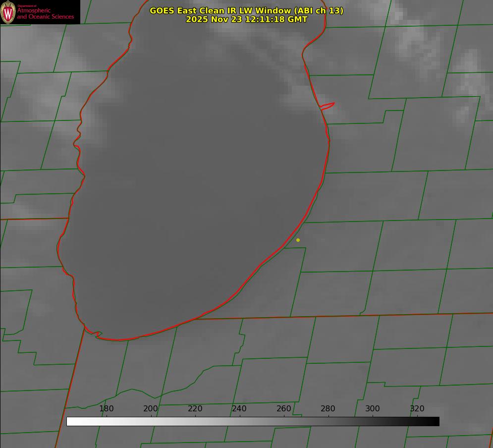Click the colorbar label 320
This screenshot has width=493, height=448.
point(417,408)
